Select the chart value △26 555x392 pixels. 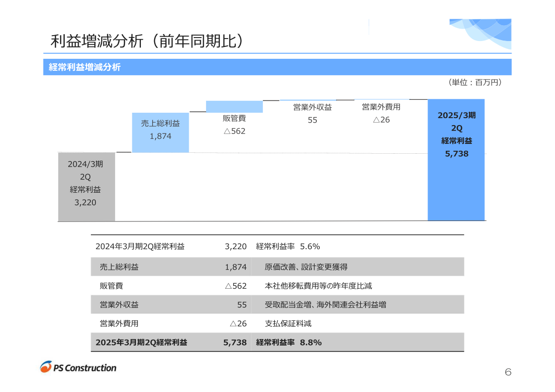(x=381, y=120)
